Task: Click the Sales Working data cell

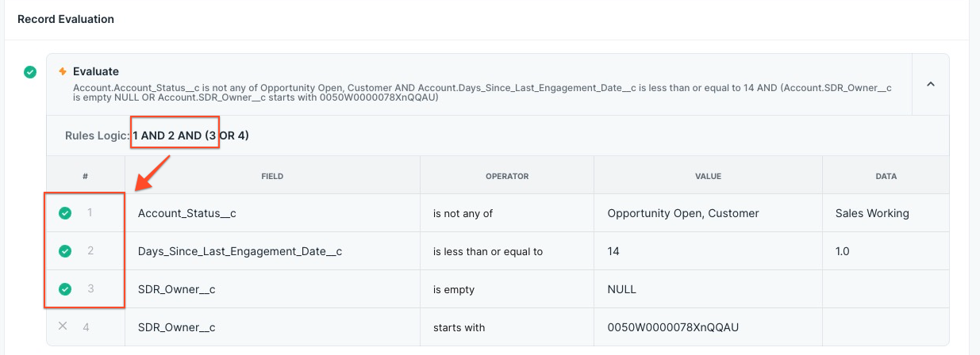Action: tap(872, 213)
